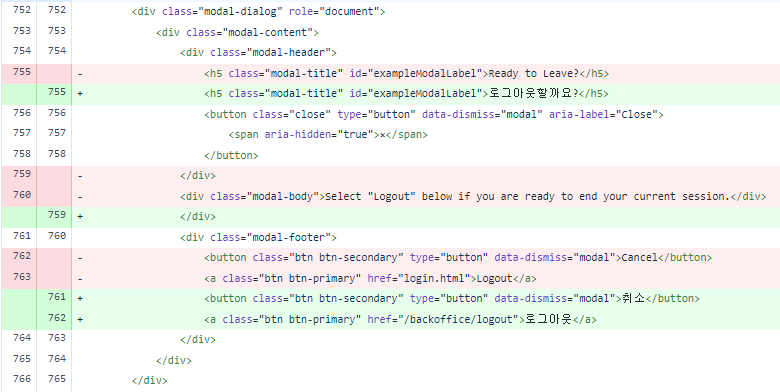Screen dimensions: 780x392
Task: Select the removed line containing "Ready to Leave?"
Action: click(x=406, y=74)
